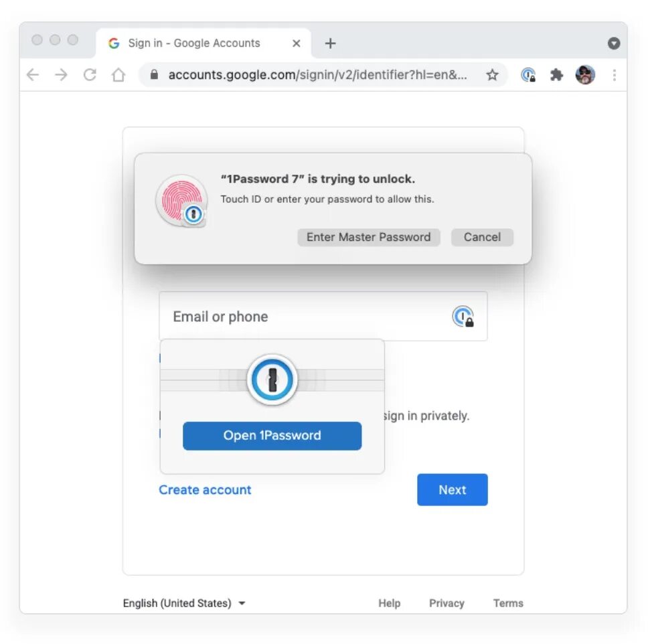Click the Email or phone field
The width and height of the screenshot is (648, 644).
[323, 317]
